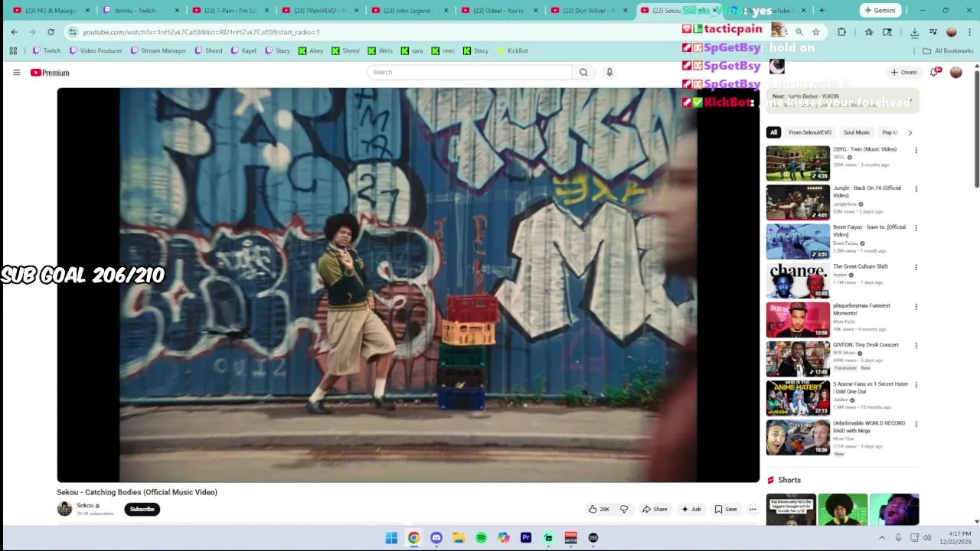980x551 pixels.
Task: Click the Share button
Action: pos(655,509)
